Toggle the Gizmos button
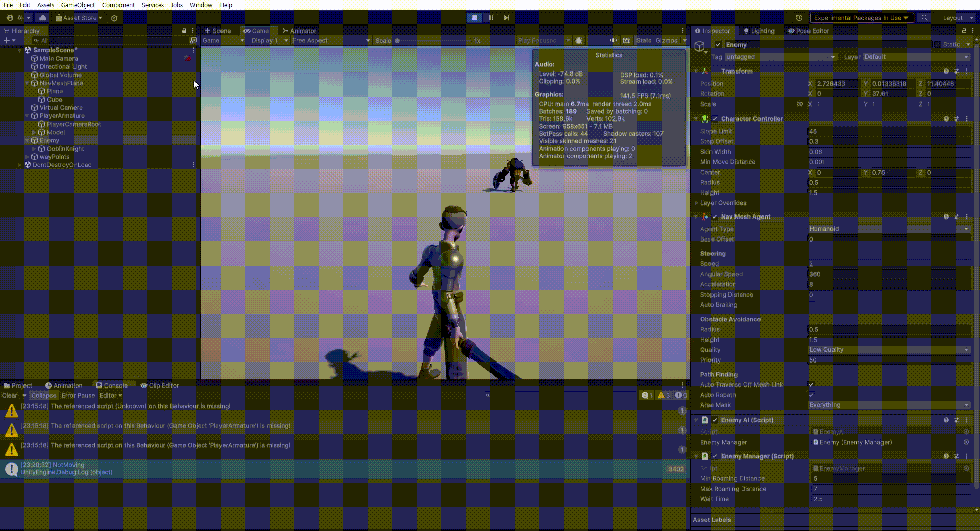The width and height of the screenshot is (980, 531). (x=667, y=40)
